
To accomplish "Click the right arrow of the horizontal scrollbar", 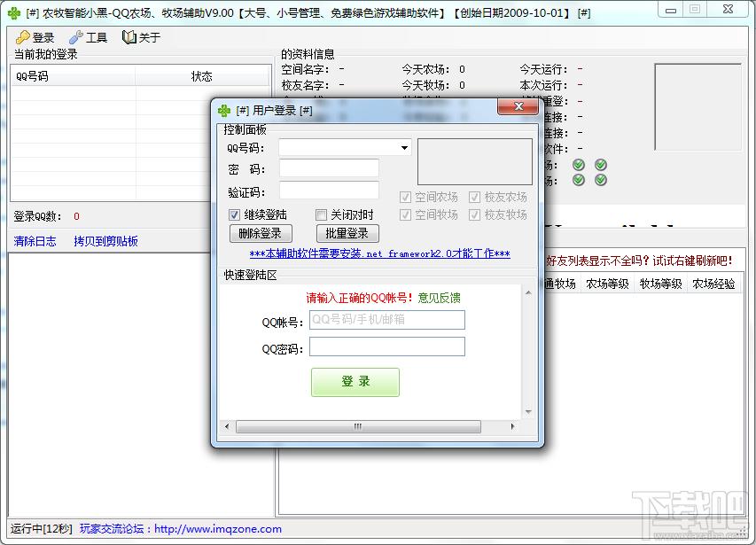I will (x=515, y=426).
